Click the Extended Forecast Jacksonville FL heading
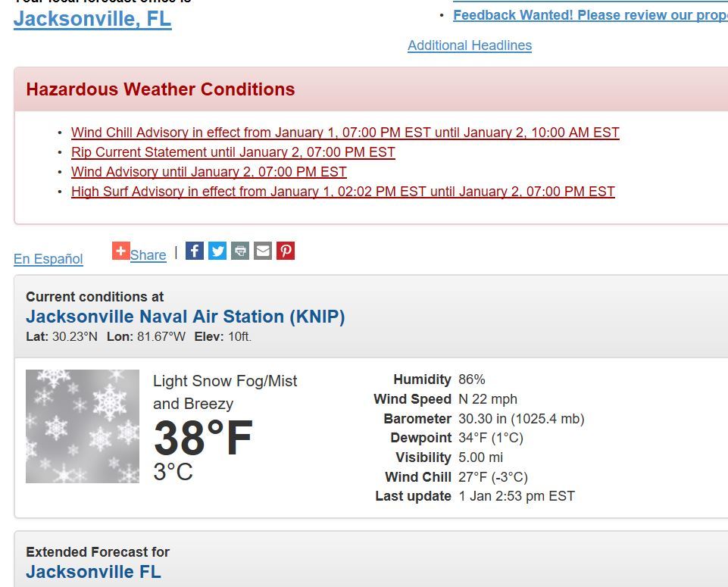This screenshot has height=587, width=728. tap(93, 572)
